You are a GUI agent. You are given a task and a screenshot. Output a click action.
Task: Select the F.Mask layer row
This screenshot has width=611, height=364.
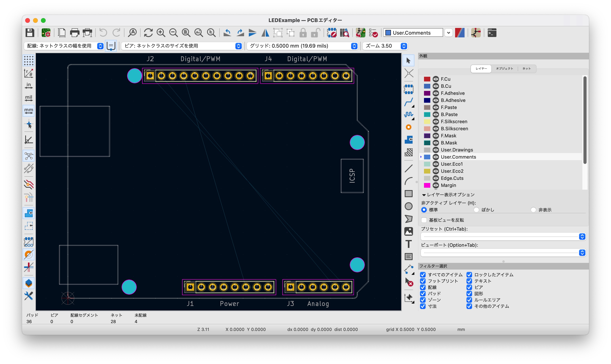point(501,136)
